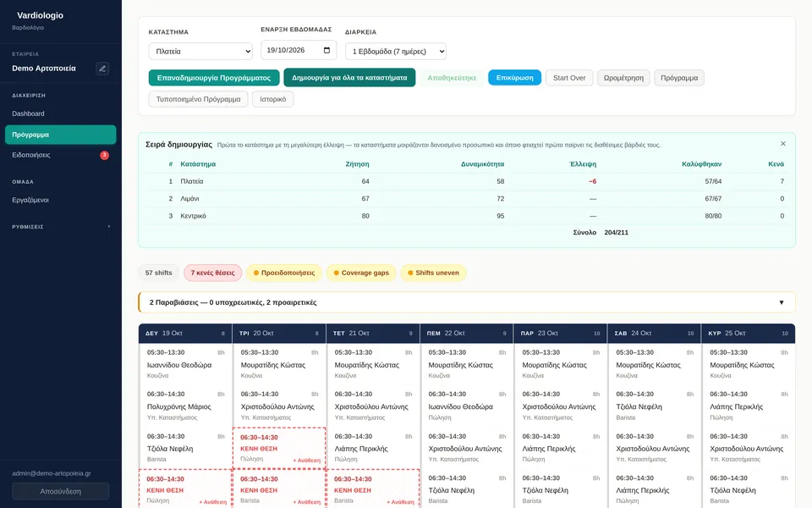Click the Αποσύνδεση logout button
The image size is (812, 508).
[61, 491]
